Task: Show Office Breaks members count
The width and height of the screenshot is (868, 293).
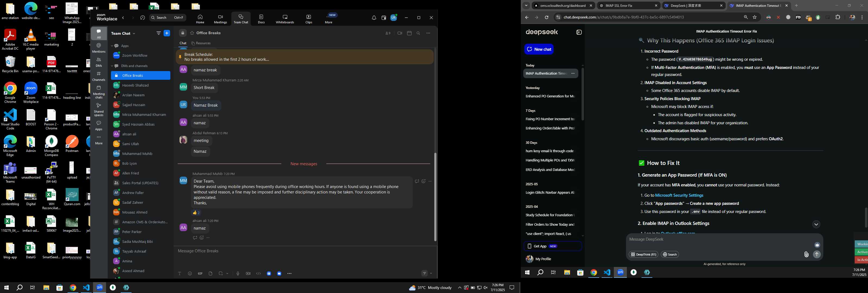Action: click(x=388, y=33)
